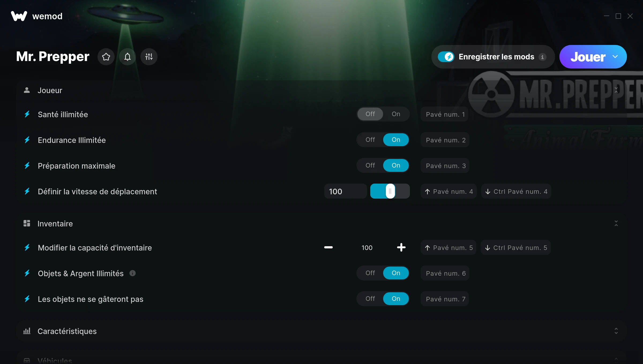Click the minus icon for inventory capacity
The image size is (643, 364).
[328, 247]
